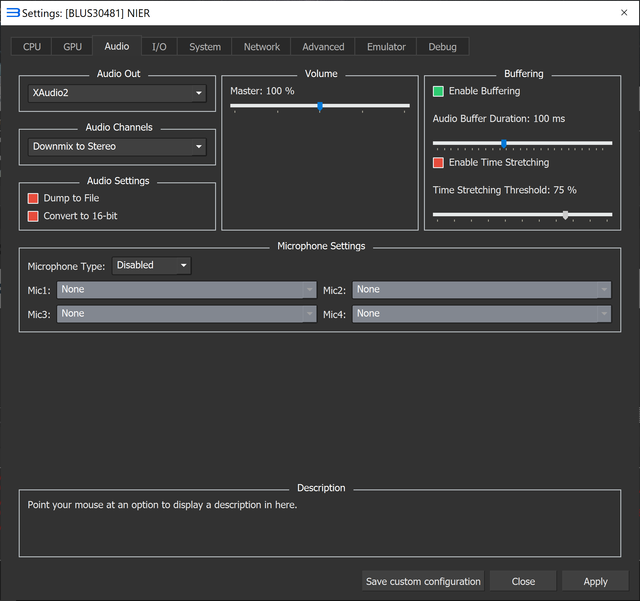The image size is (640, 601).
Task: Open the Microphone Type dropdown
Action: pyautogui.click(x=151, y=265)
